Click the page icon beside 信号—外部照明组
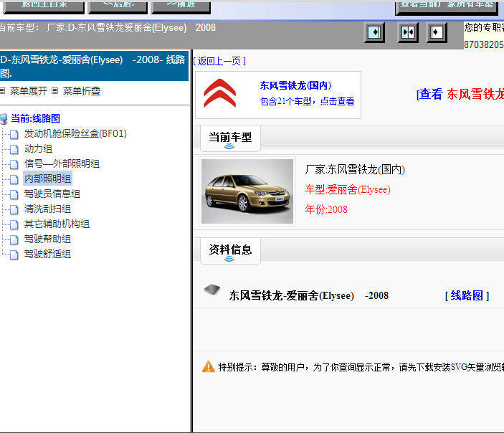This screenshot has width=504, height=433. point(14,164)
